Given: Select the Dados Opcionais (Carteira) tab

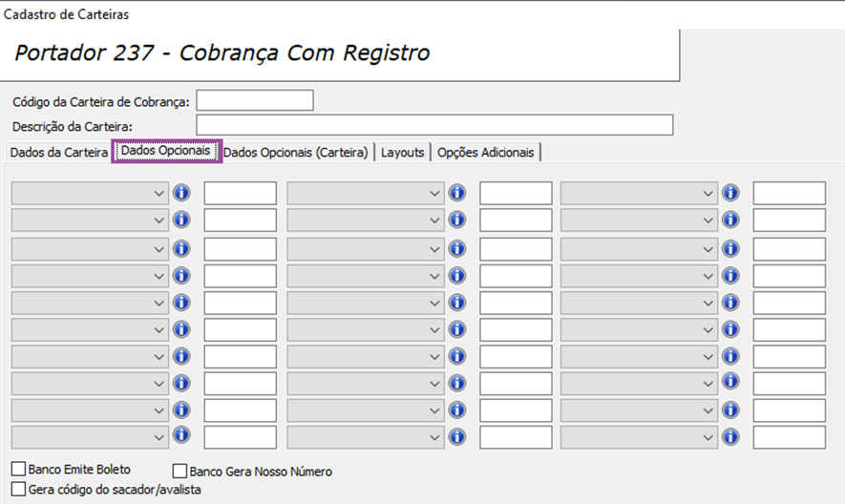Looking at the screenshot, I should tap(295, 153).
